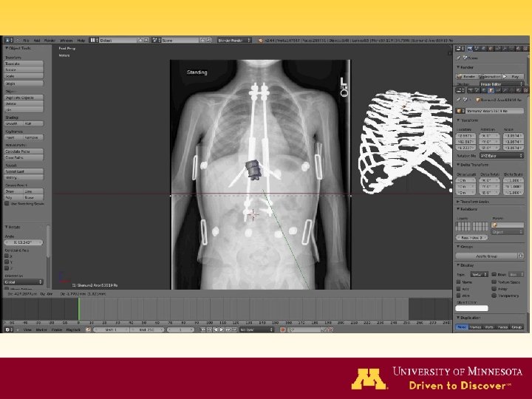Click the pin icon in upper properties panel

point(459,58)
